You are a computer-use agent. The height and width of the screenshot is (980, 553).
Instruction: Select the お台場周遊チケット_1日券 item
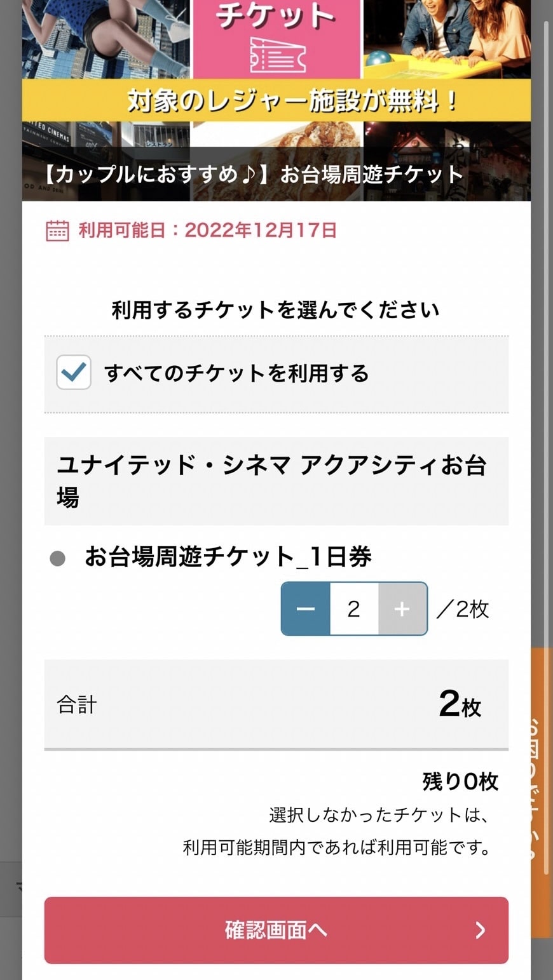[x=228, y=557]
